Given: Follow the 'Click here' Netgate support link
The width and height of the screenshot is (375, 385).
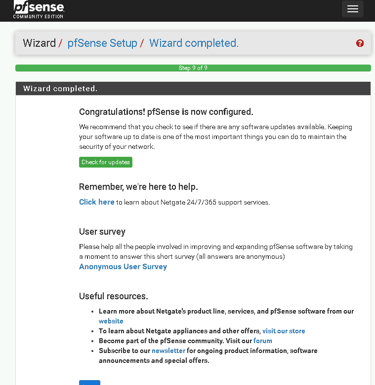Looking at the screenshot, I should [x=97, y=202].
